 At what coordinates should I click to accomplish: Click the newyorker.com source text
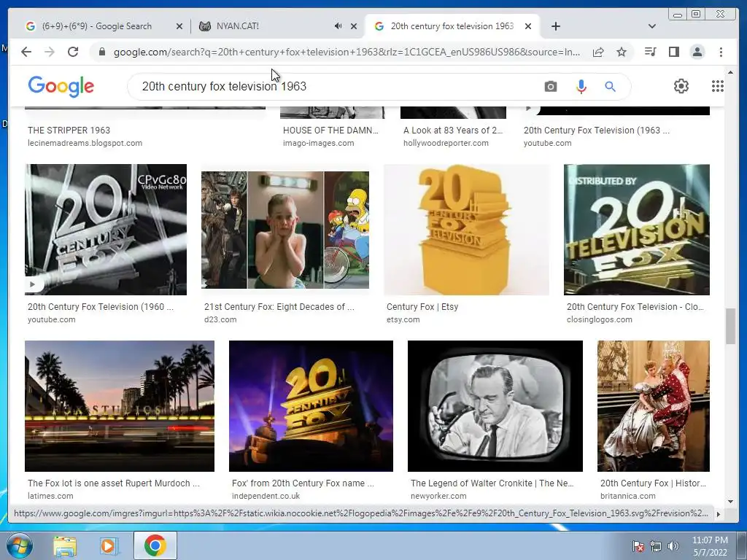pos(438,496)
